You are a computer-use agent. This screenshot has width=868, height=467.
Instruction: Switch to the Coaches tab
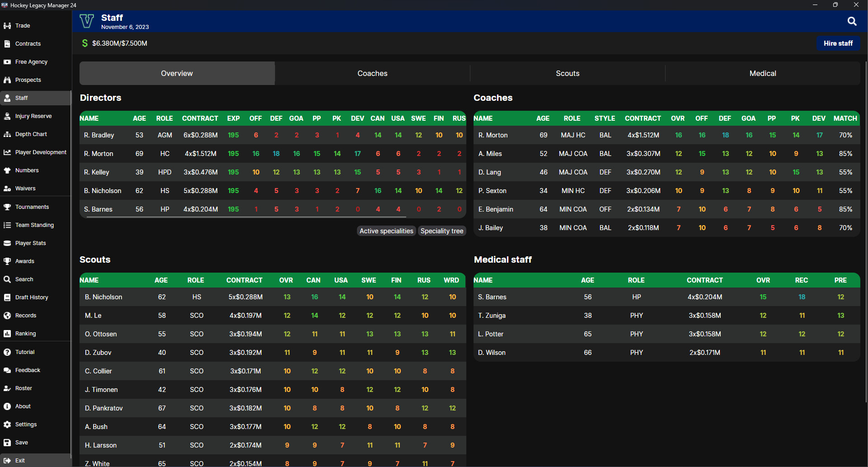(372, 73)
